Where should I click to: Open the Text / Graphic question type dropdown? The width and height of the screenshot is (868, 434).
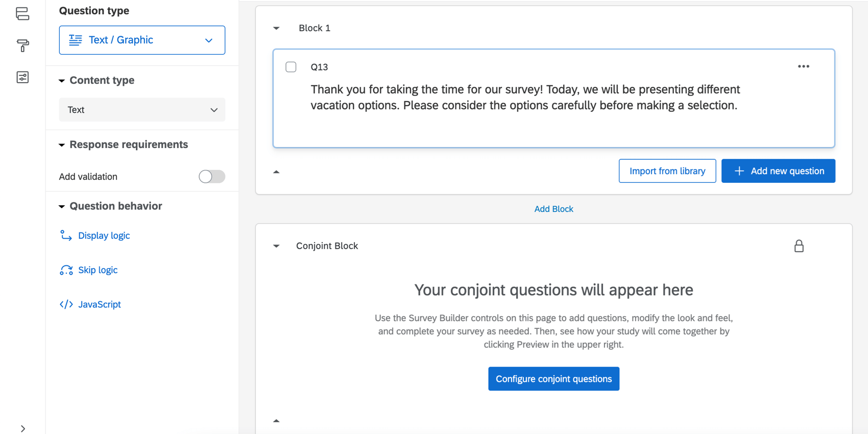pos(142,40)
